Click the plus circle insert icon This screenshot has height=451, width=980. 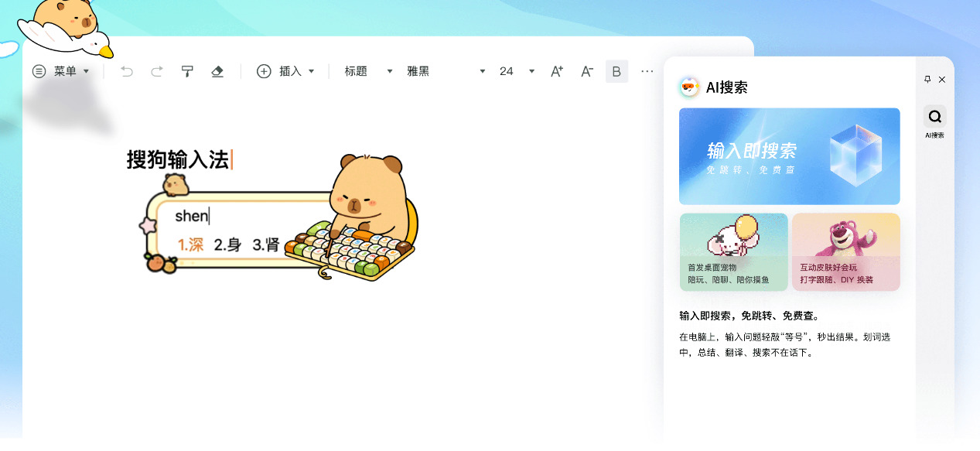[264, 71]
